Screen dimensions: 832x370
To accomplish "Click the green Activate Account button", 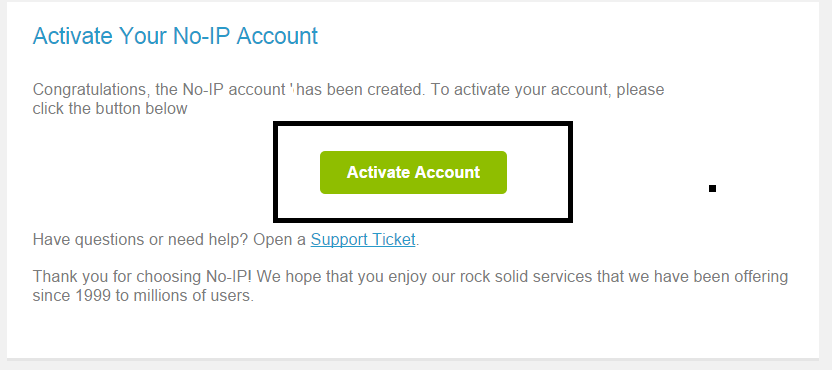I will tap(413, 173).
